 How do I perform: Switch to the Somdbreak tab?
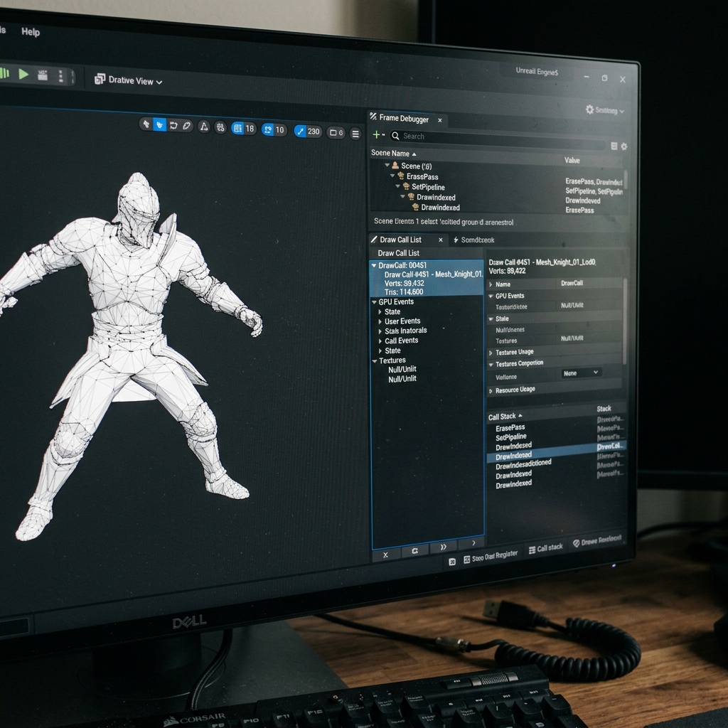click(x=473, y=240)
